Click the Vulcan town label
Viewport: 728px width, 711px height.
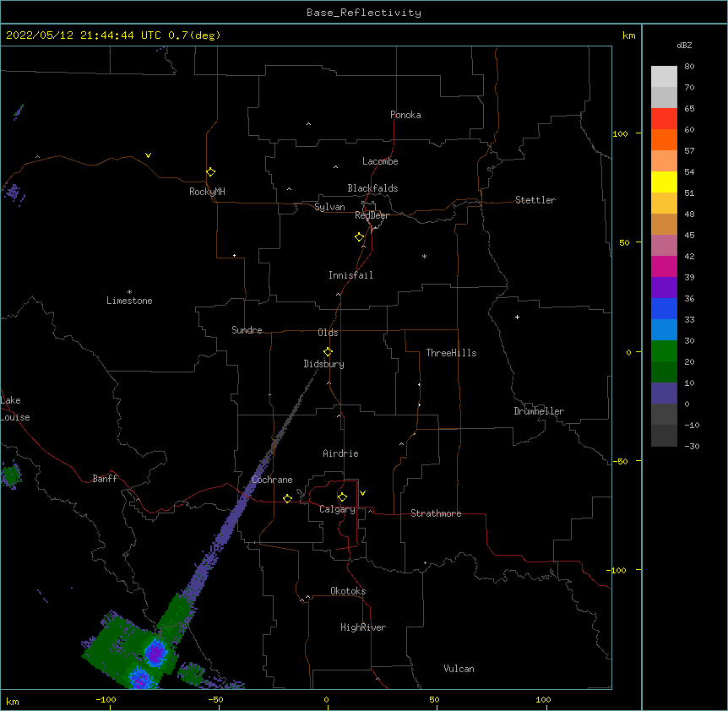point(459,669)
